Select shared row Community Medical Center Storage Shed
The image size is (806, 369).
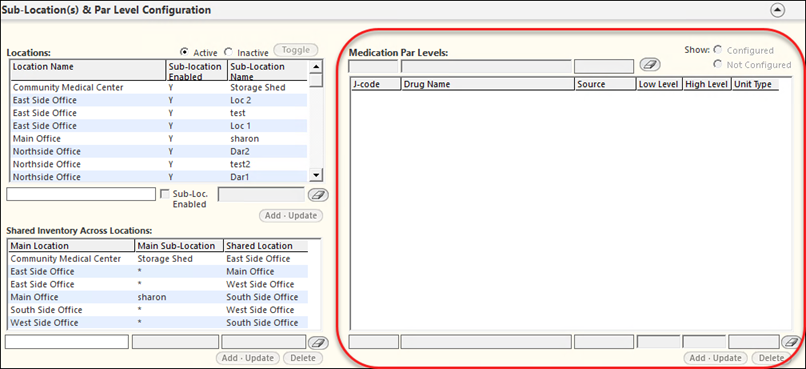point(158,259)
